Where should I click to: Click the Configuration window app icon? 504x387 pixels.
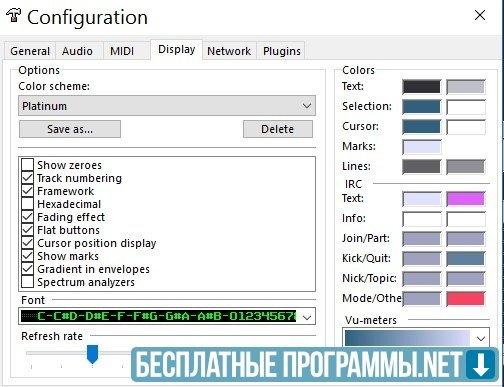tap(13, 15)
